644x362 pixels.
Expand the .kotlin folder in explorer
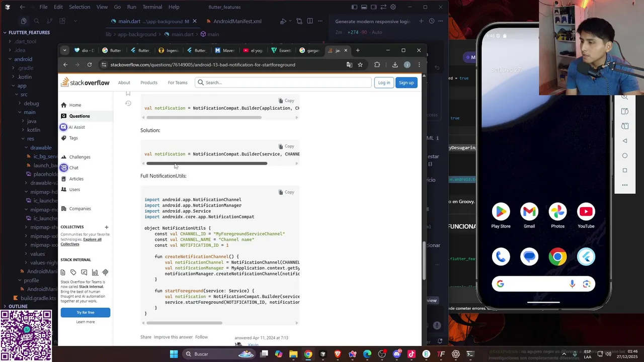pyautogui.click(x=25, y=77)
